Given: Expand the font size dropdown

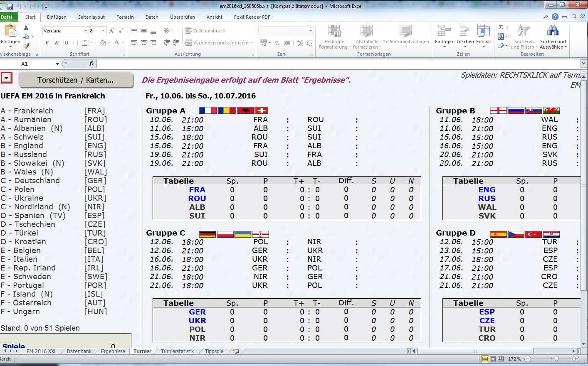Looking at the screenshot, I should (x=104, y=31).
